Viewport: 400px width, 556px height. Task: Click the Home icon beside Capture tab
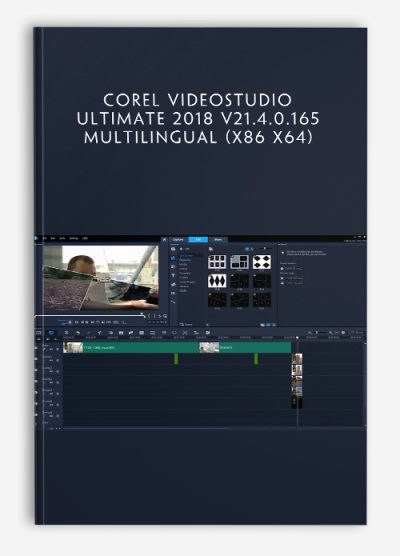[164, 240]
